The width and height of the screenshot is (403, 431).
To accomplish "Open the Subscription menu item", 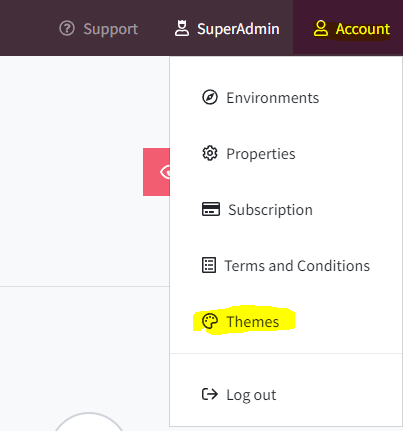I will tap(270, 210).
